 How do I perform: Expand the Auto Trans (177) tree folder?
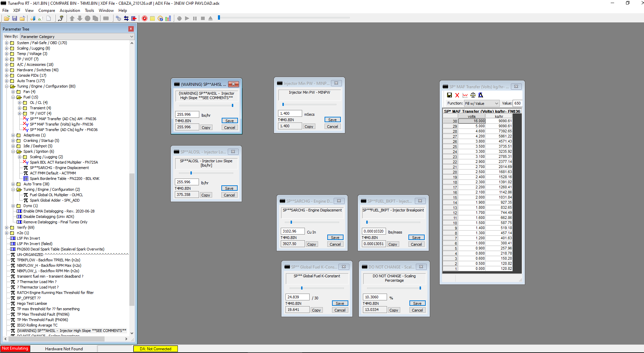pyautogui.click(x=6, y=81)
